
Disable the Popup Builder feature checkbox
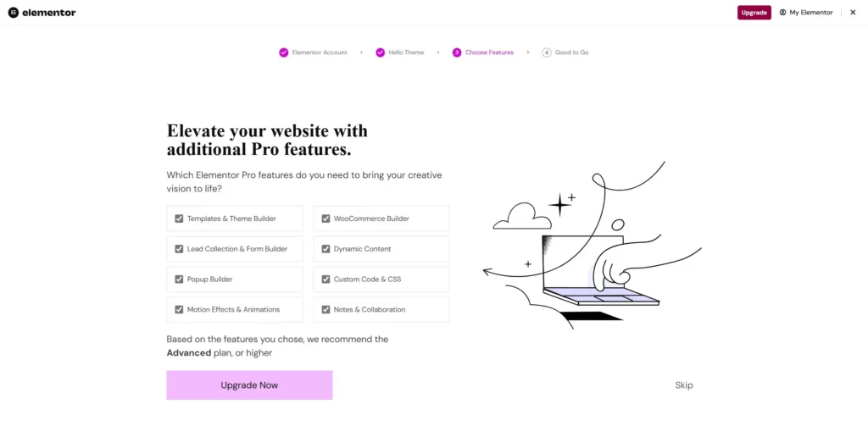[x=179, y=279]
